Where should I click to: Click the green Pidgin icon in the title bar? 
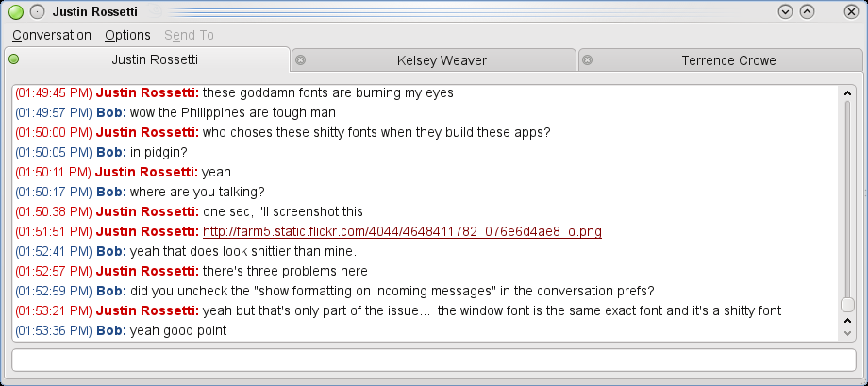pos(15,12)
